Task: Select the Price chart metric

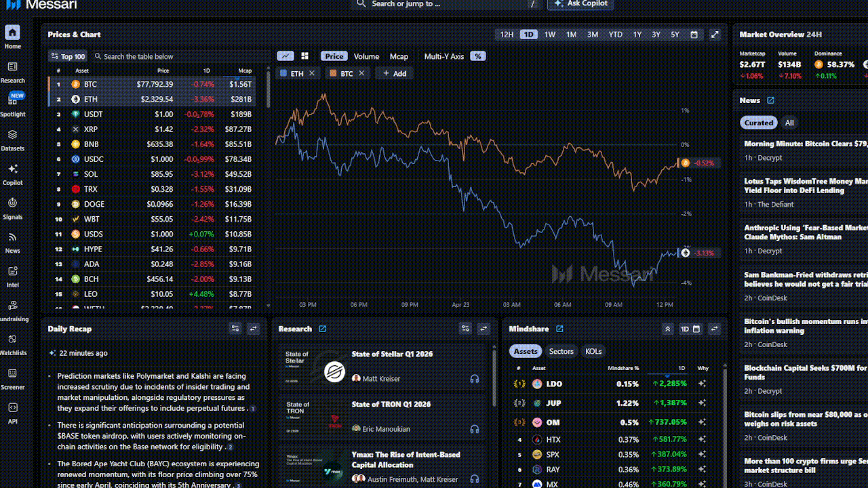Action: (x=334, y=56)
